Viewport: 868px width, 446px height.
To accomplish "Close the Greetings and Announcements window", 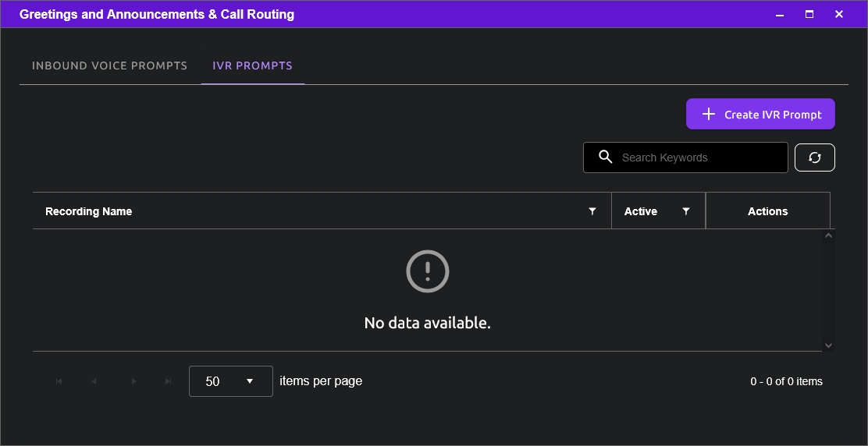I will point(838,14).
